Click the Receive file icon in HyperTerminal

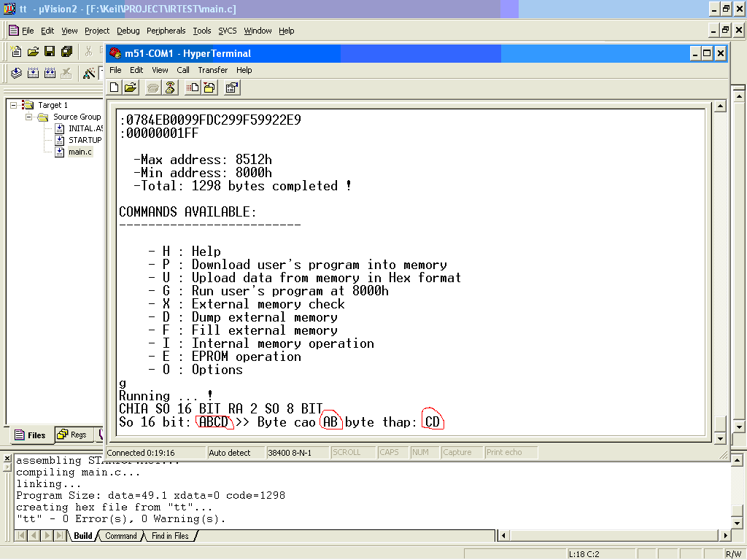(209, 87)
